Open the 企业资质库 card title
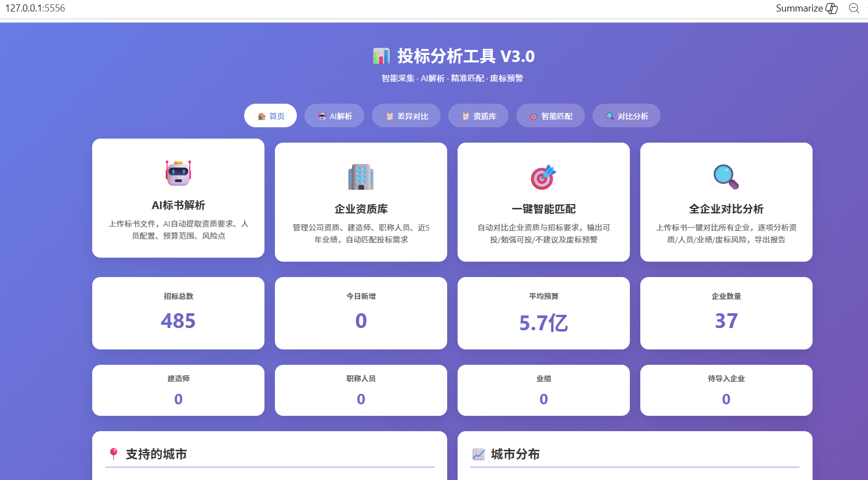The image size is (868, 480). click(x=361, y=209)
